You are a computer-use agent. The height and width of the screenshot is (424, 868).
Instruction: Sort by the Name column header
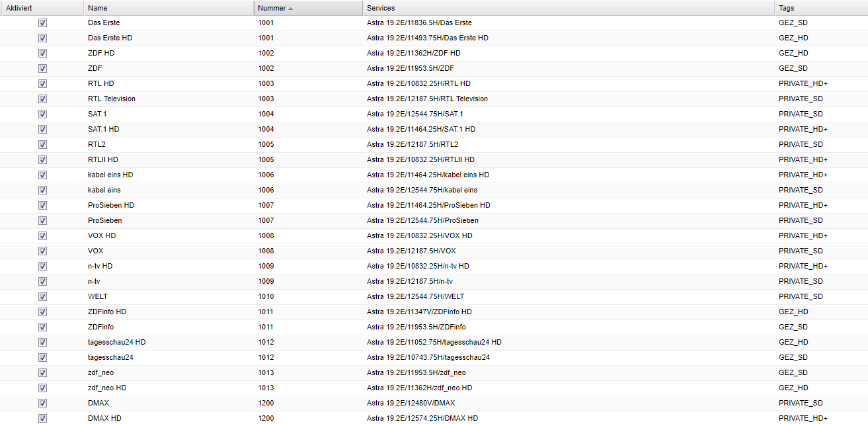(x=169, y=8)
